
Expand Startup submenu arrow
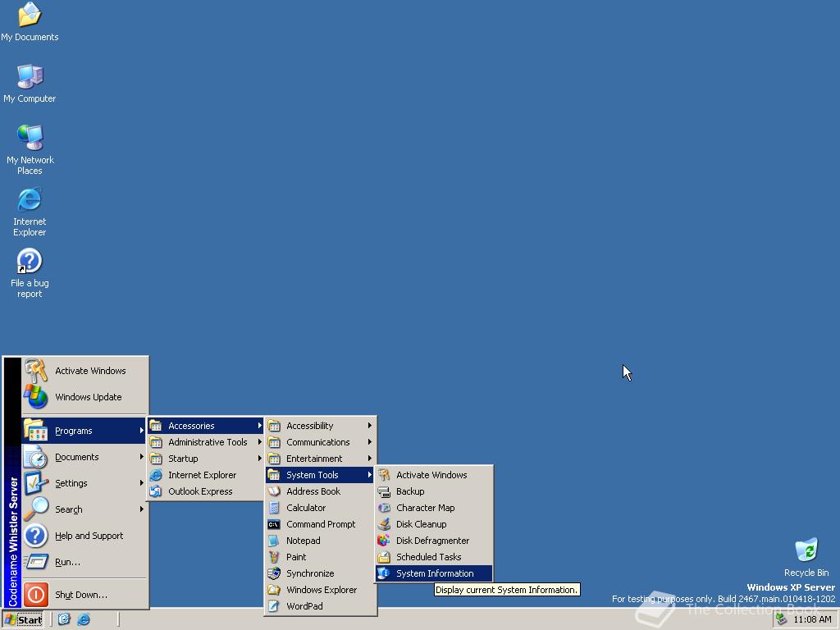260,459
